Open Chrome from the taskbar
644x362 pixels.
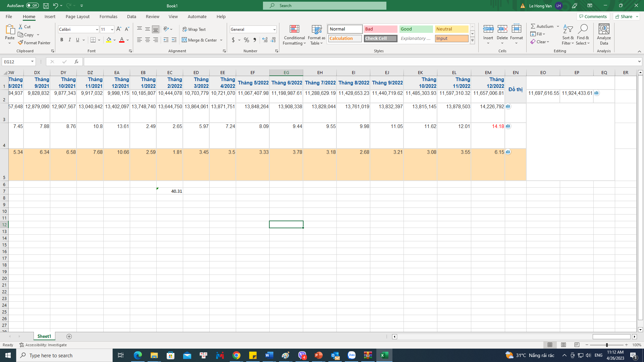click(x=236, y=355)
